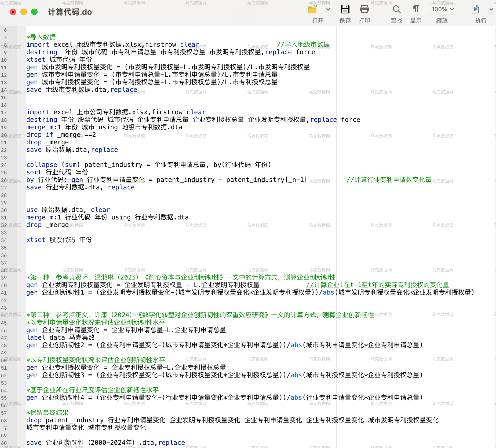Click the line-wrap indicator below line 58
The width and height of the screenshot is (496, 448).
(5, 428)
